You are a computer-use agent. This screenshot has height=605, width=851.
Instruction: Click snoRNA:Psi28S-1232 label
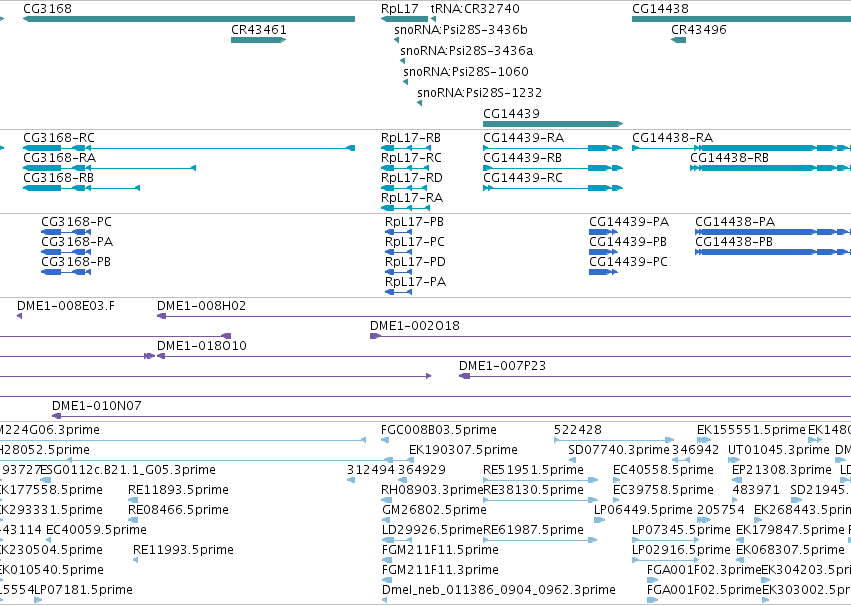[x=480, y=93]
